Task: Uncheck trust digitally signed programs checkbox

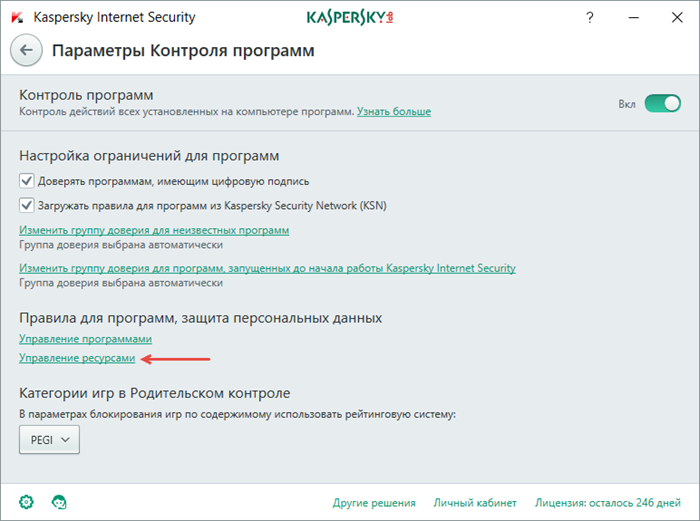Action: tap(27, 181)
